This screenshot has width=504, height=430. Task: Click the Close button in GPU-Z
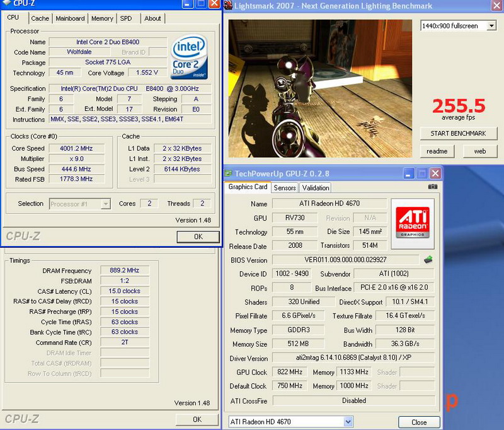[419, 422]
